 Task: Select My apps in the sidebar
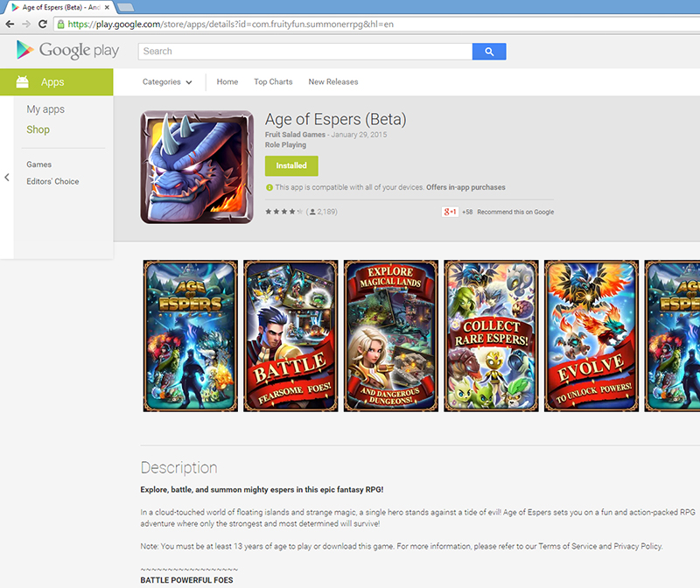[45, 109]
